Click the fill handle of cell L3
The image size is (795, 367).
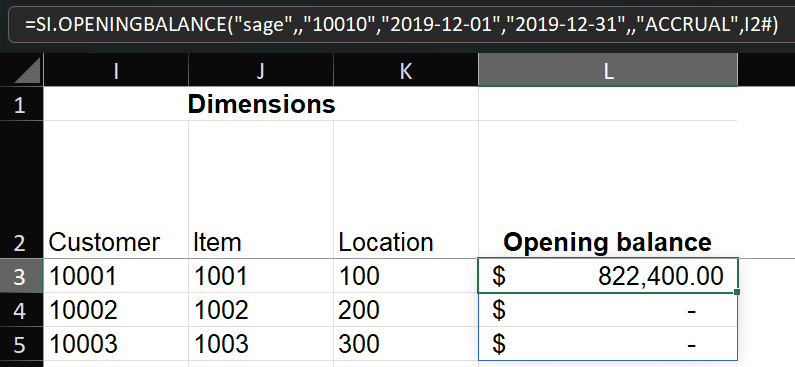click(737, 292)
